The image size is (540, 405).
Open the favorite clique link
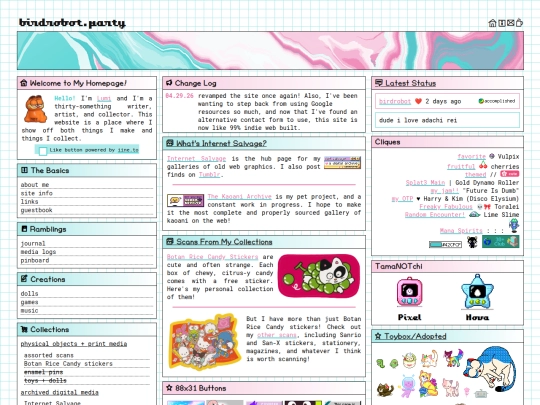click(472, 156)
